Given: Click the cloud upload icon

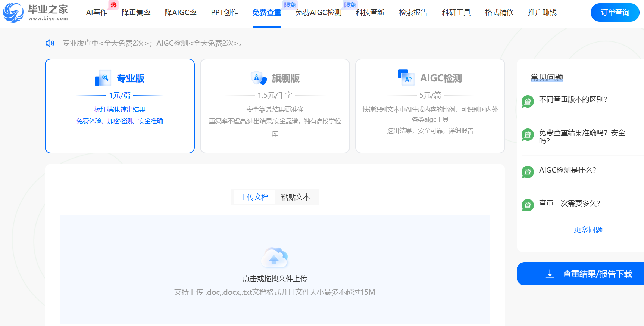Looking at the screenshot, I should pyautogui.click(x=275, y=258).
